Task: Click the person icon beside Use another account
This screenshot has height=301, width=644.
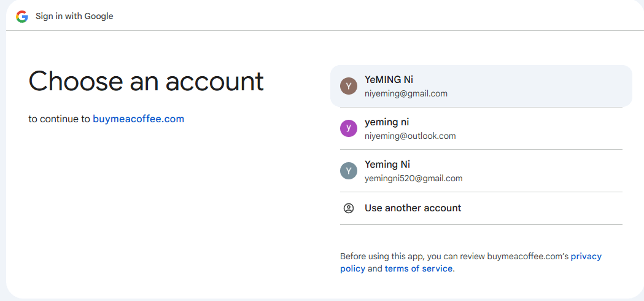Action: [348, 208]
